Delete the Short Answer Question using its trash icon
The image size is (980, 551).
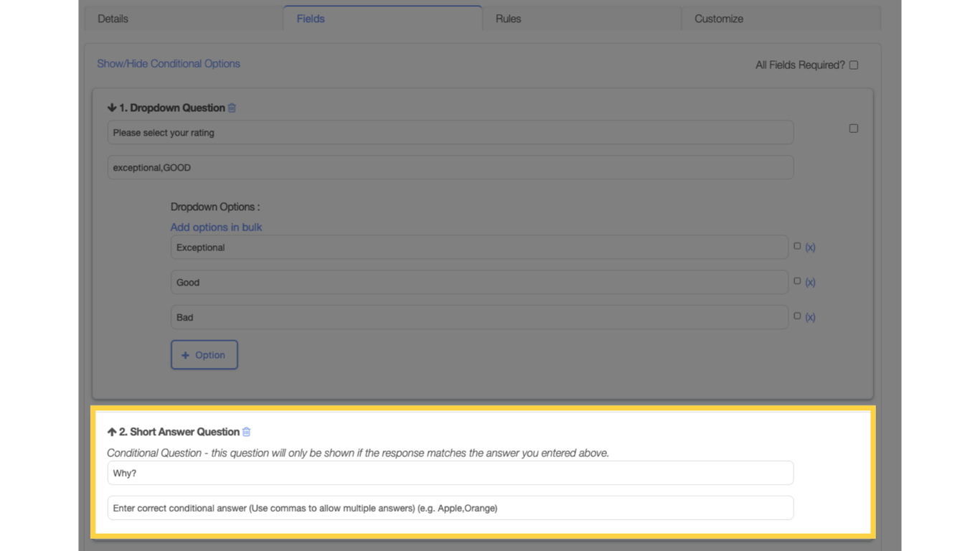tap(246, 432)
